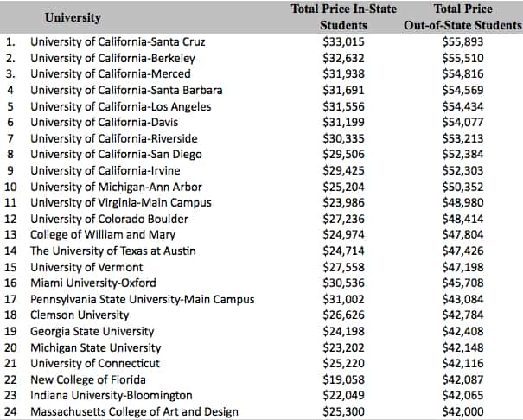The height and width of the screenshot is (420, 523).
Task: Select the Total Price In-State Students header
Action: coord(343,17)
